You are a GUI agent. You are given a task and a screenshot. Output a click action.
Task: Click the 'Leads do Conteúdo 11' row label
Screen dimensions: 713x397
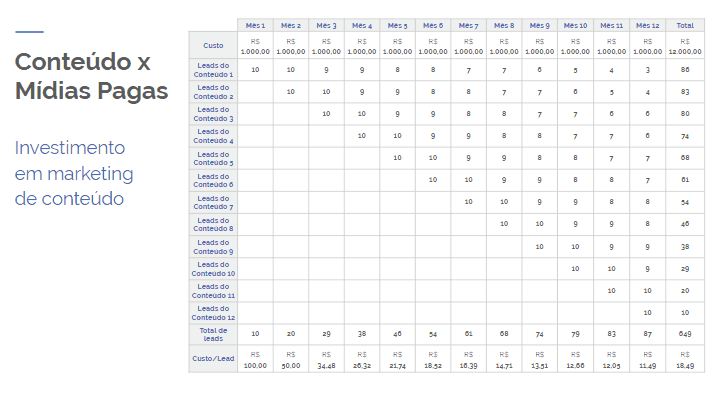[213, 291]
